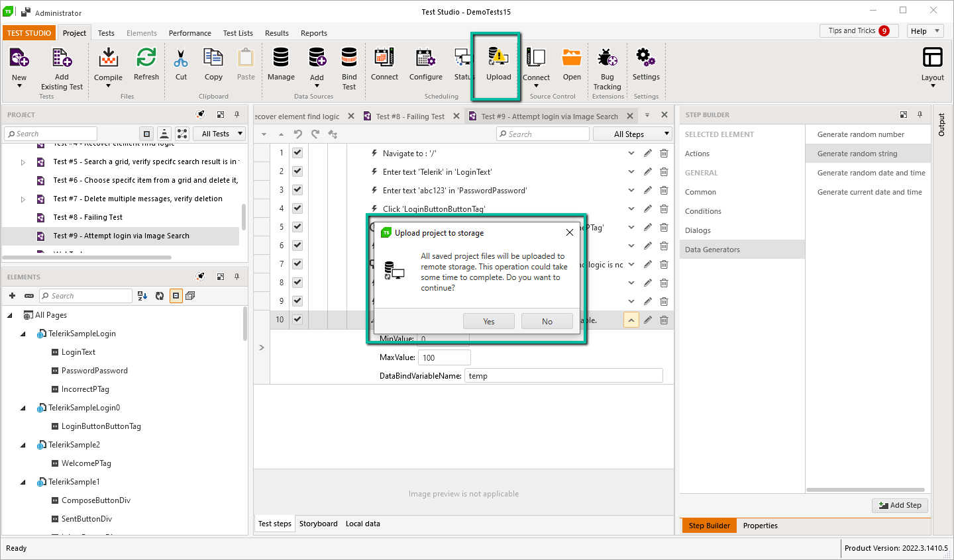
Task: Toggle step 5 enabled checkbox
Action: (297, 227)
